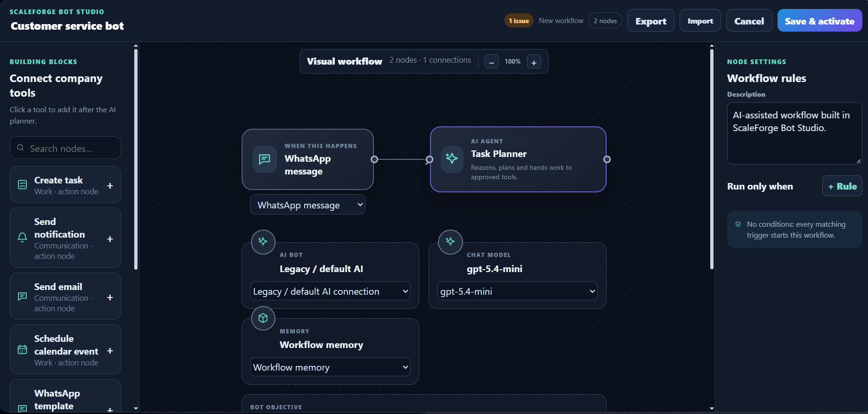868x414 pixels.
Task: Click WhatsApp message node output connector
Action: click(x=374, y=159)
